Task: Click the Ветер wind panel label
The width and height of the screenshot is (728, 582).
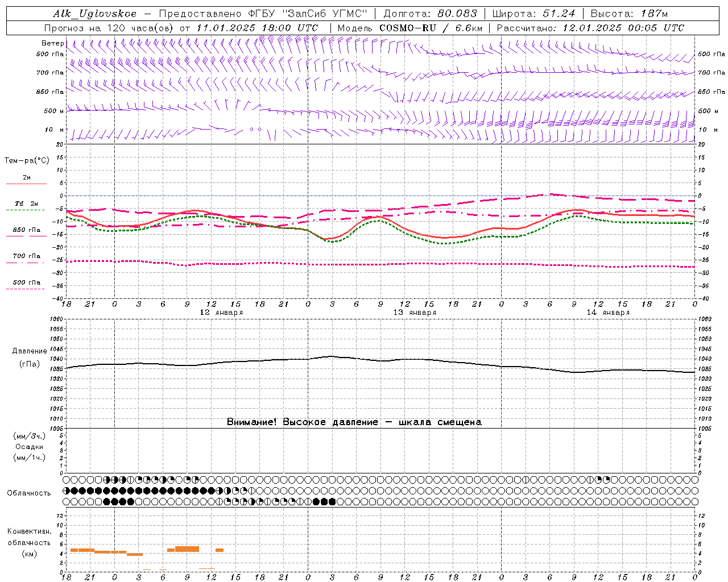Action: (x=52, y=43)
